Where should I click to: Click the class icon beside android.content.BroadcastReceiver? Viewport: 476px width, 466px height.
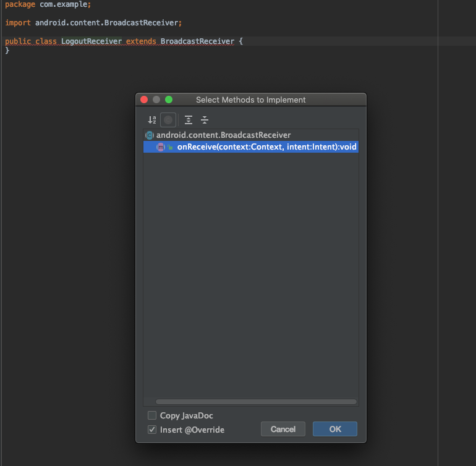[150, 135]
